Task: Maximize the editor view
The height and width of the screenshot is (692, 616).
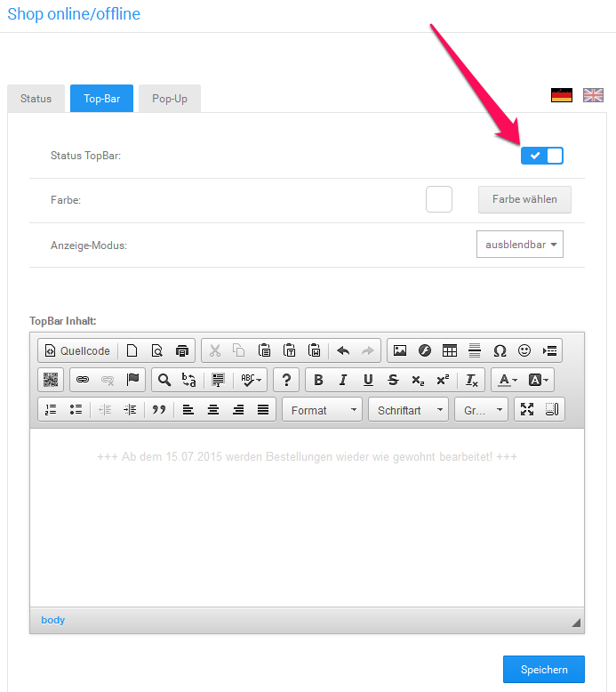Action: pos(527,409)
